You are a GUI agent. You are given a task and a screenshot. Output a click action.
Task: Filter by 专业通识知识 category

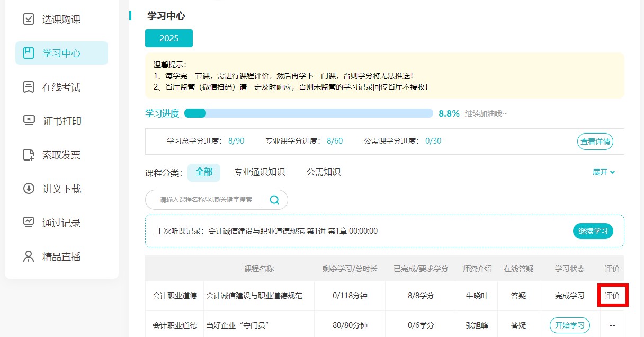pos(260,172)
